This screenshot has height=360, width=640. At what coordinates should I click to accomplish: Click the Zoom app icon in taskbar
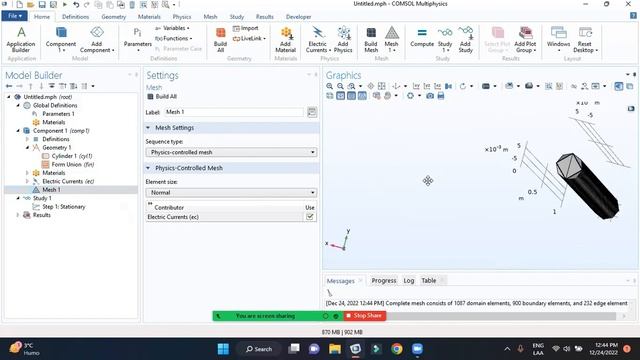click(x=417, y=349)
